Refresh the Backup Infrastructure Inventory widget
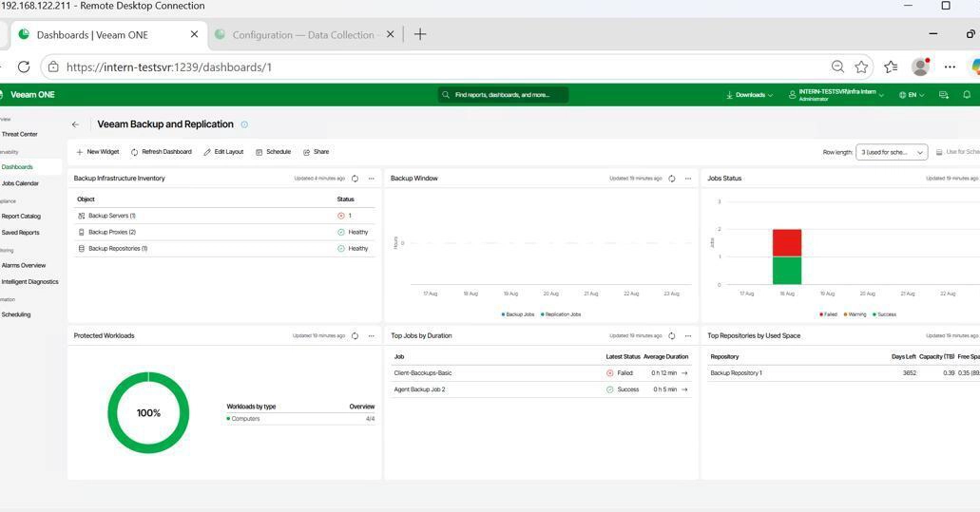This screenshot has width=980, height=512. tap(355, 179)
